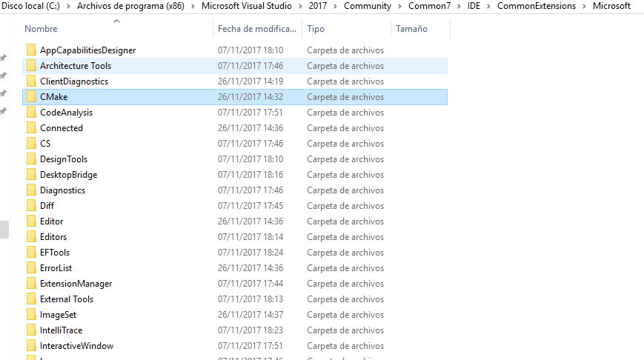Go to CommonExtensions breadcrumb segment

[x=537, y=6]
